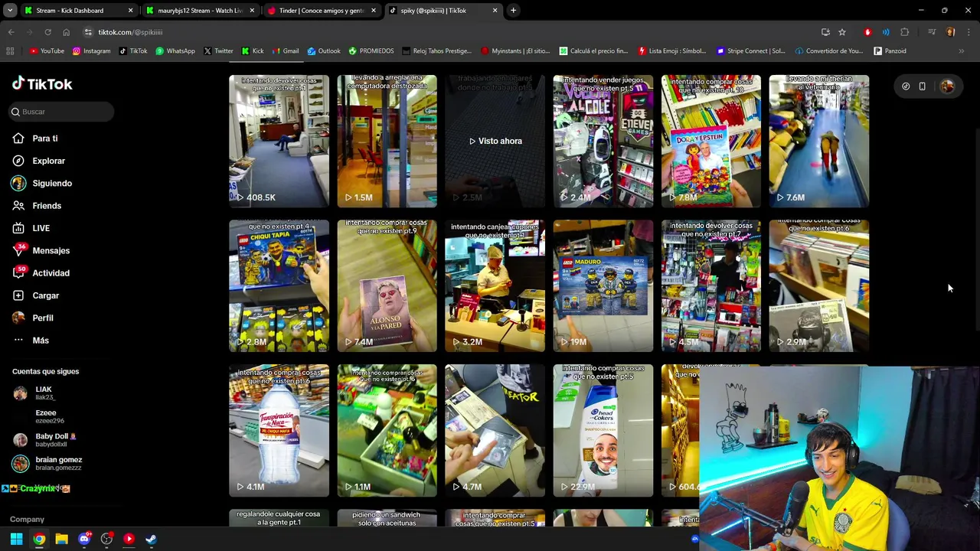Open the video with 408.5K views
This screenshot has height=551, width=980.
(x=279, y=141)
